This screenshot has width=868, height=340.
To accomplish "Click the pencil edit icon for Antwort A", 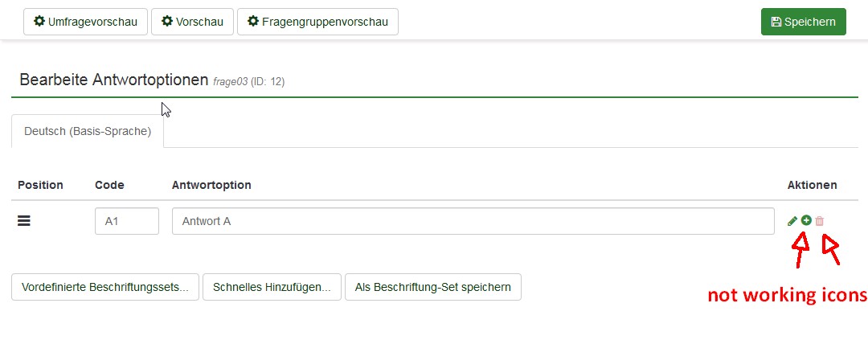I will tap(792, 221).
